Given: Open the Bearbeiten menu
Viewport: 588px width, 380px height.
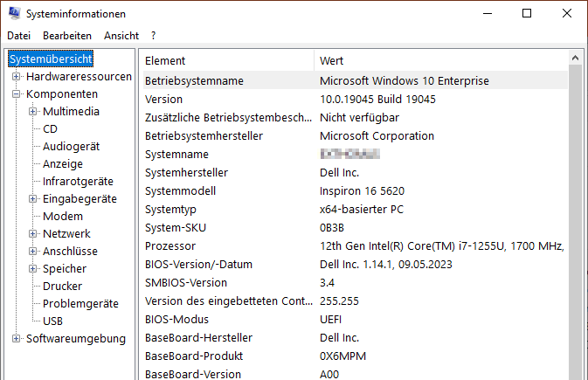Looking at the screenshot, I should (x=67, y=36).
